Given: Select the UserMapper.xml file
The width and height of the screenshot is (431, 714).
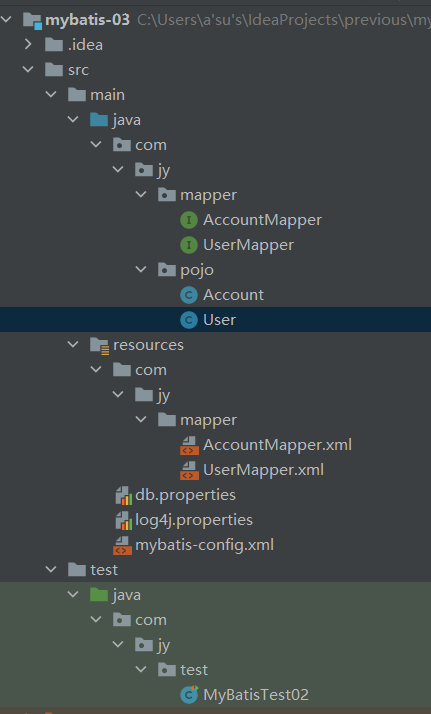Looking at the screenshot, I should pos(264,470).
